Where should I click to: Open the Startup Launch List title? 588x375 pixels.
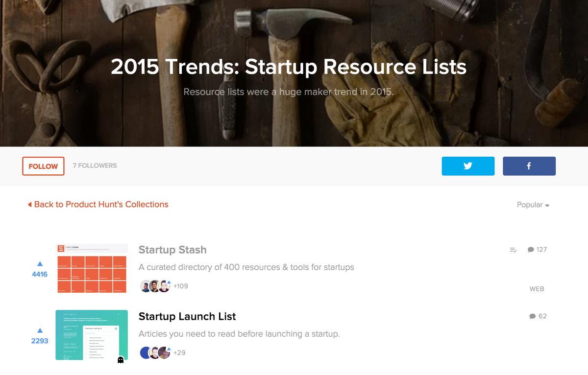[x=187, y=316]
